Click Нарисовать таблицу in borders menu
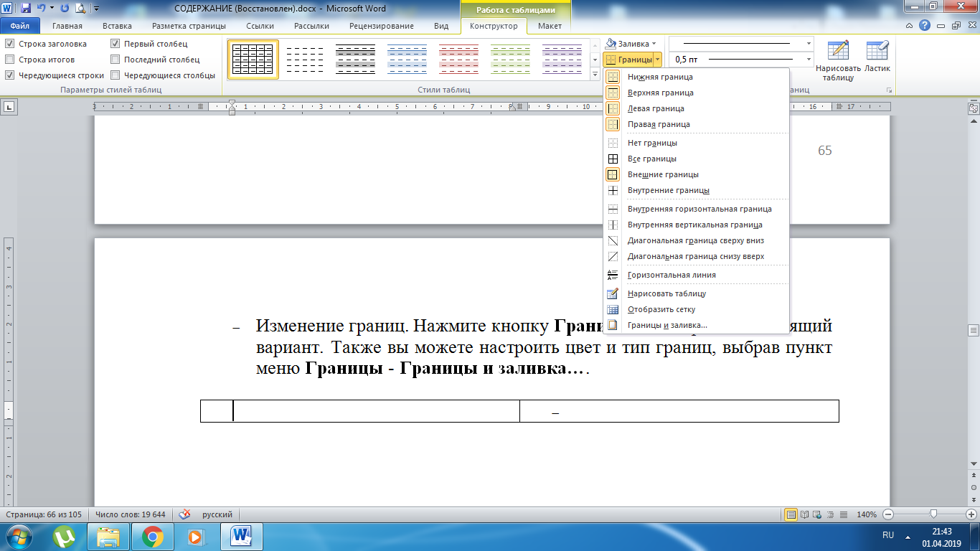 696,293
